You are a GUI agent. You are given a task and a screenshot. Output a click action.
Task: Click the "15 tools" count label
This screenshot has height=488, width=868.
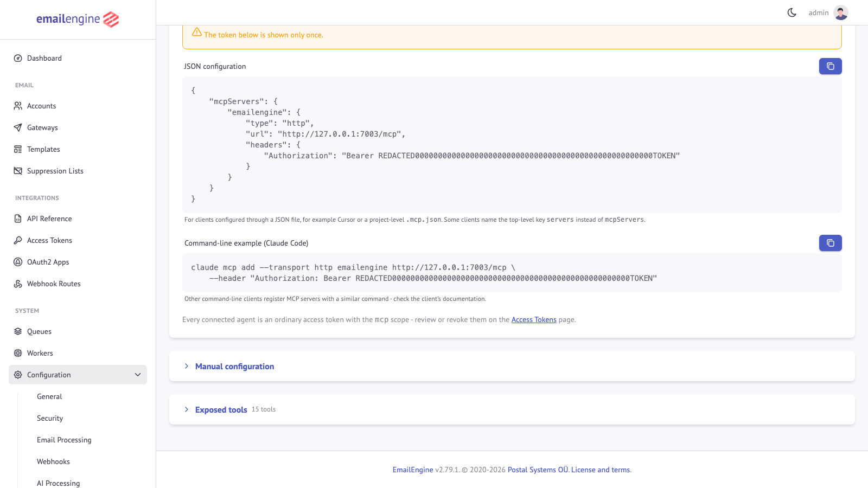264,409
